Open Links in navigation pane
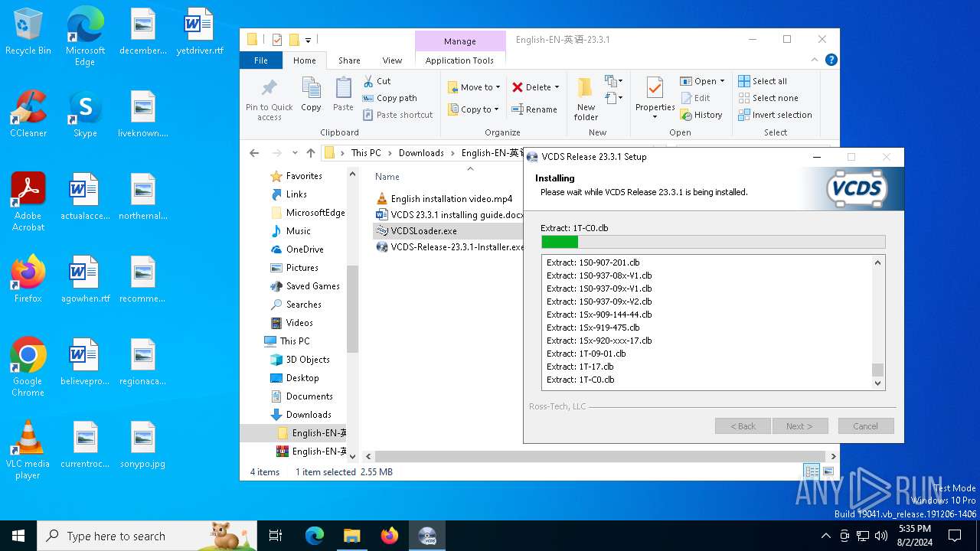 [x=296, y=194]
